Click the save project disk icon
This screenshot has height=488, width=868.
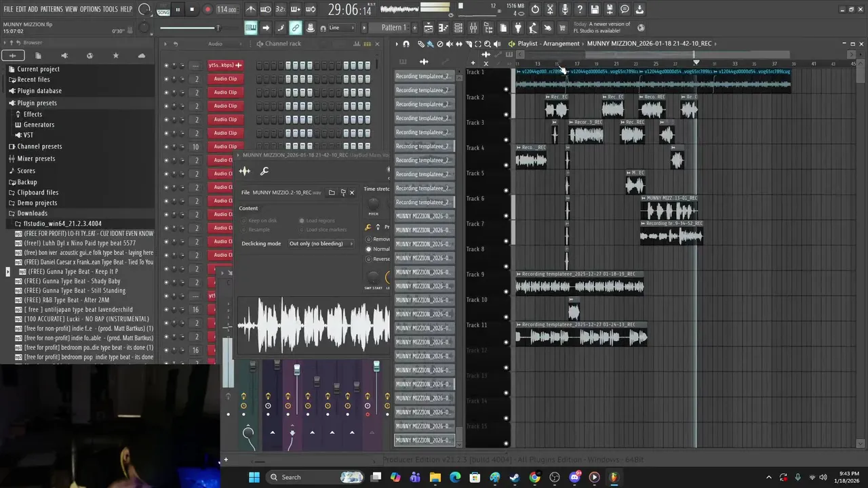[x=595, y=9]
